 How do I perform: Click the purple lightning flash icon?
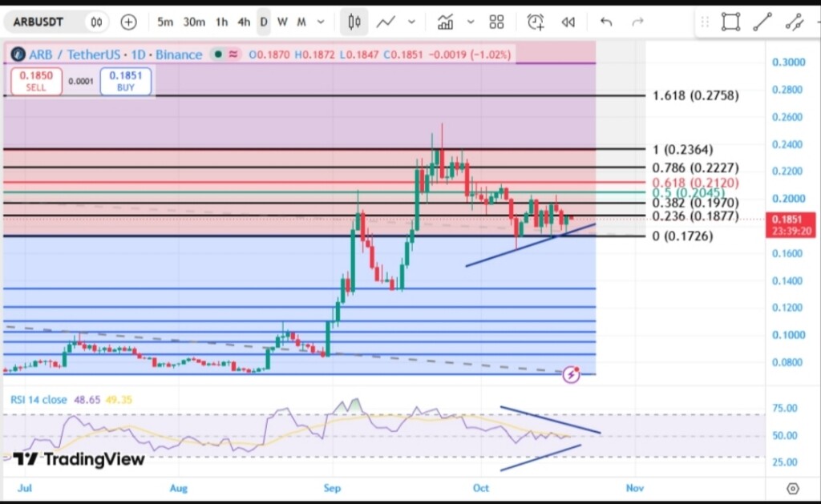(571, 374)
